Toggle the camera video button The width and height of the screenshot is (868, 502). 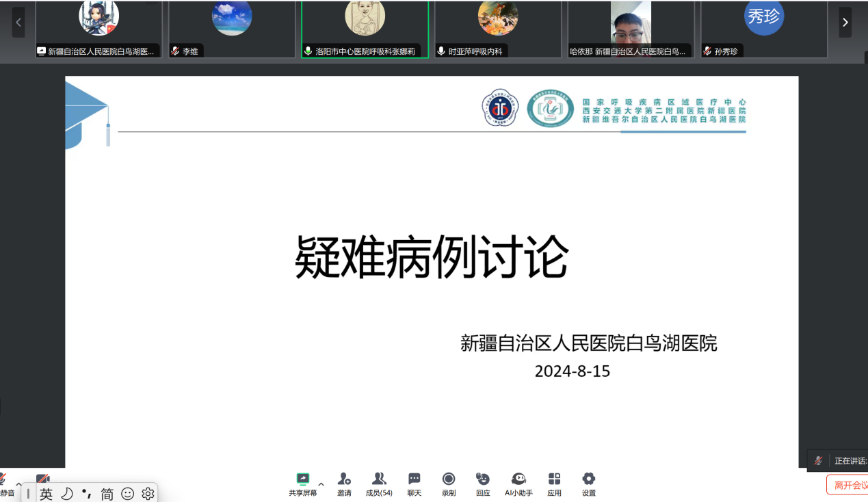coord(42,479)
